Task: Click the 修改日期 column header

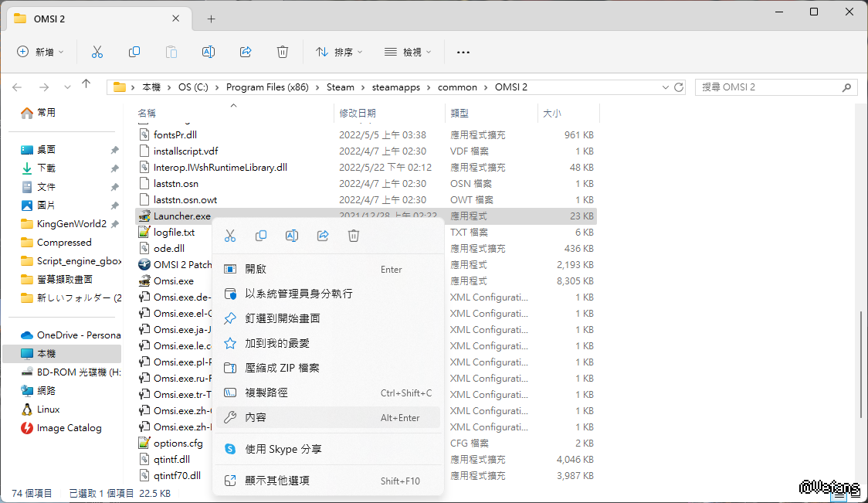Action: (358, 114)
